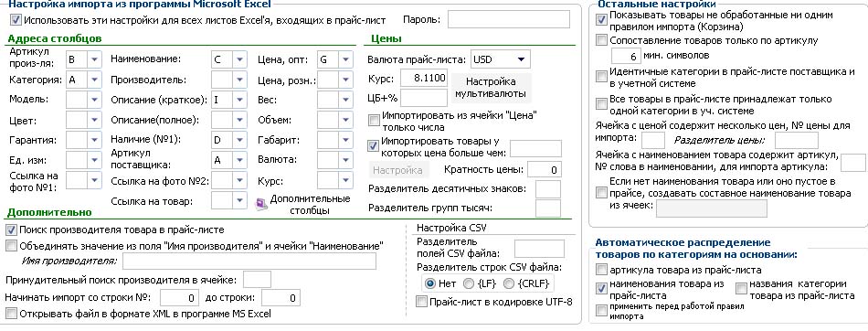Open the Артикул поставщика column dropdown
The width and height of the screenshot is (868, 331).
pos(239,160)
